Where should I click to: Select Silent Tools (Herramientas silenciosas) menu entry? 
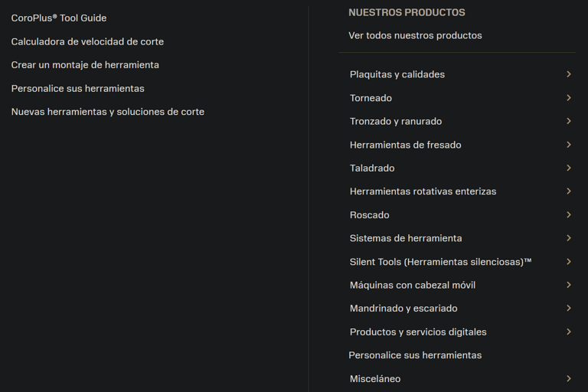point(440,262)
